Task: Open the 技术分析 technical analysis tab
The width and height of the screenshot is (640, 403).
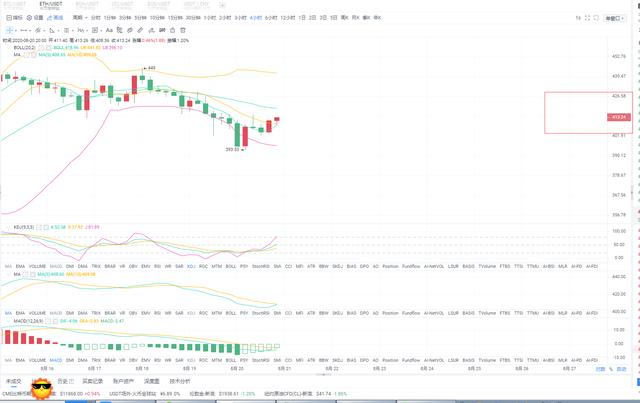Action: [180, 381]
